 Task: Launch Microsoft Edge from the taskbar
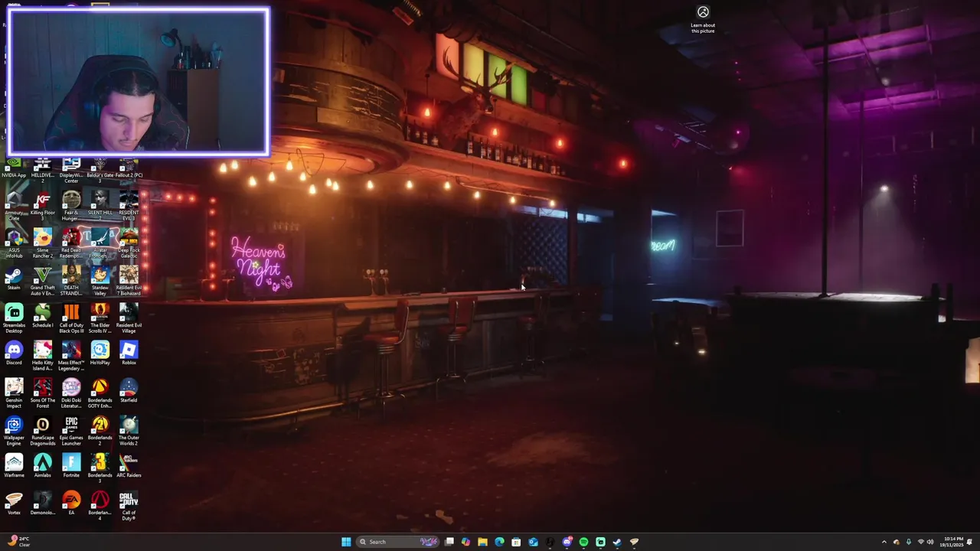(x=499, y=542)
